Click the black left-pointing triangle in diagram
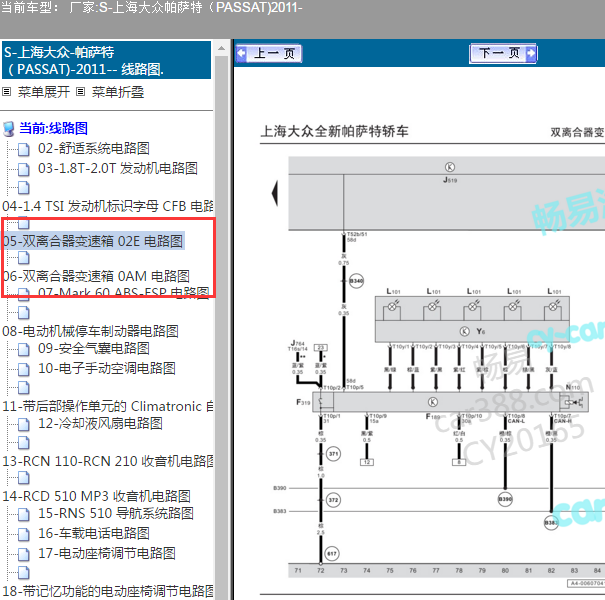 coord(275,193)
